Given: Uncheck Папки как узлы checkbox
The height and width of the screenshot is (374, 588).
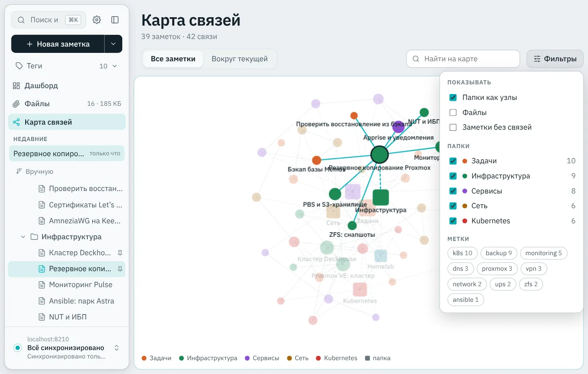Looking at the screenshot, I should point(453,97).
